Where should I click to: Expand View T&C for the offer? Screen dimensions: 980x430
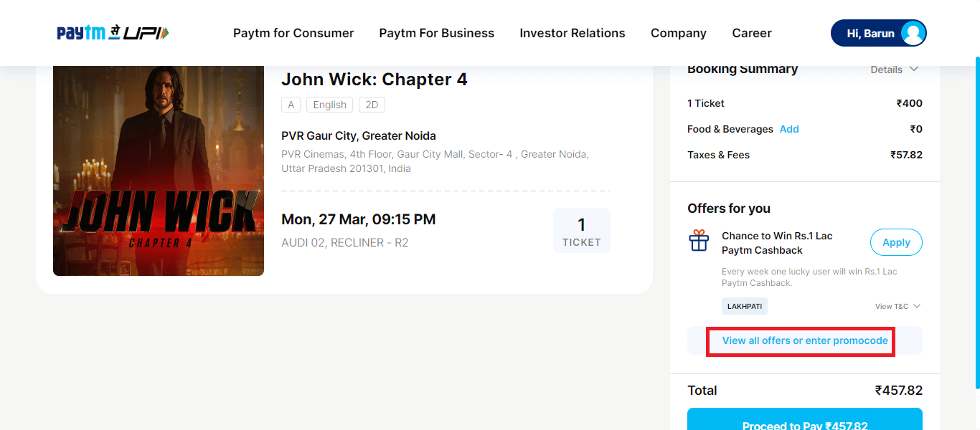pyautogui.click(x=897, y=307)
